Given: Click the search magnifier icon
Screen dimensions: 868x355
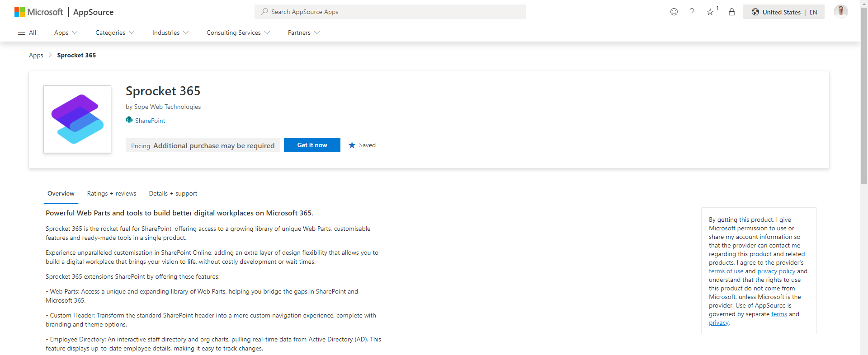Looking at the screenshot, I should pyautogui.click(x=264, y=12).
